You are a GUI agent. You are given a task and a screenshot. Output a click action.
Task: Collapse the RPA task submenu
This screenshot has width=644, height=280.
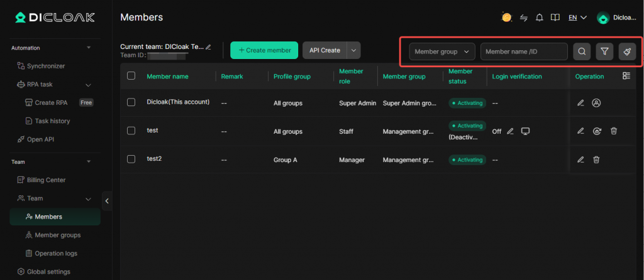(x=88, y=85)
